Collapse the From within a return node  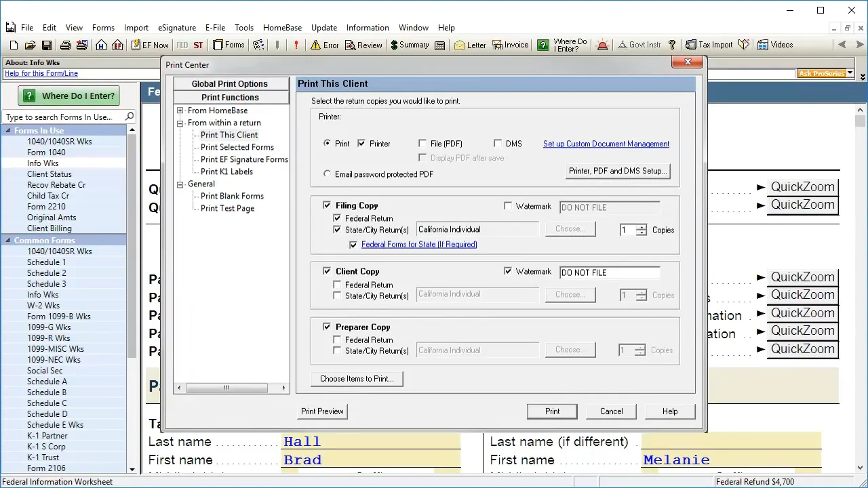pyautogui.click(x=180, y=123)
